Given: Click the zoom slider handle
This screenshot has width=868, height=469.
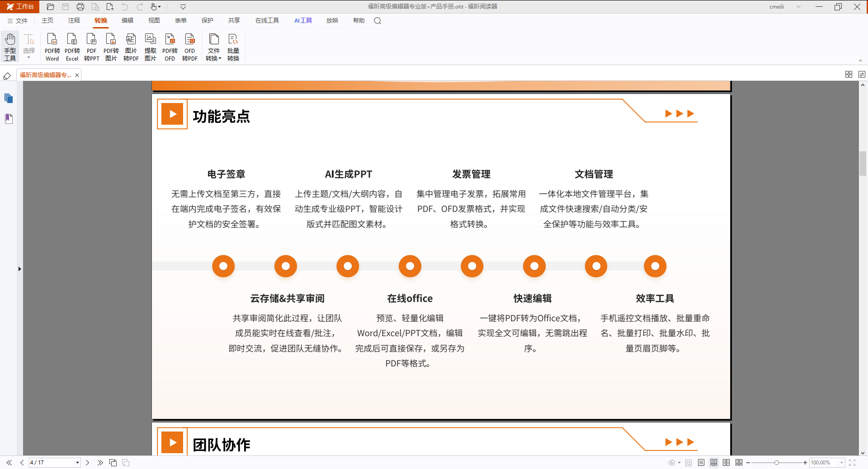Looking at the screenshot, I should click(777, 463).
